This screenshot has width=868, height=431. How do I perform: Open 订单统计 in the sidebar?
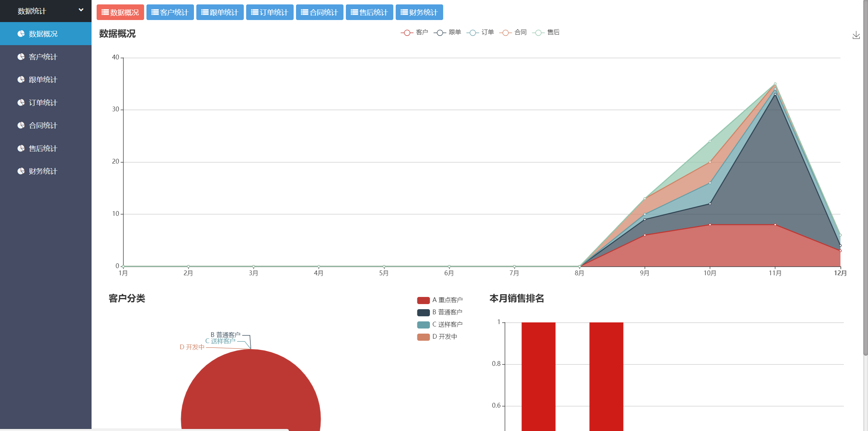pyautogui.click(x=46, y=102)
